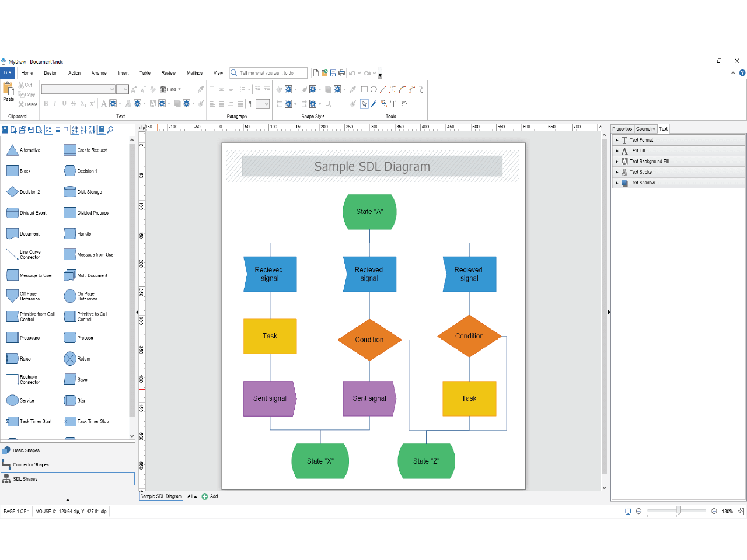Activate the pointer selection tool

click(x=364, y=104)
